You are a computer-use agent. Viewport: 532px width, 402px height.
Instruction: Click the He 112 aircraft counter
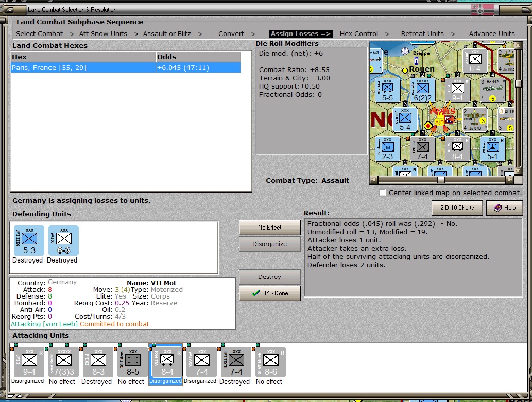click(492, 90)
